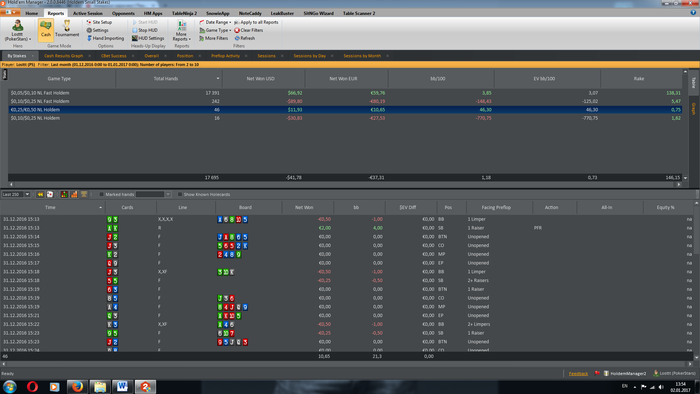Sort by Total Hands column header
Screen dimensions: 700x394
(169, 79)
